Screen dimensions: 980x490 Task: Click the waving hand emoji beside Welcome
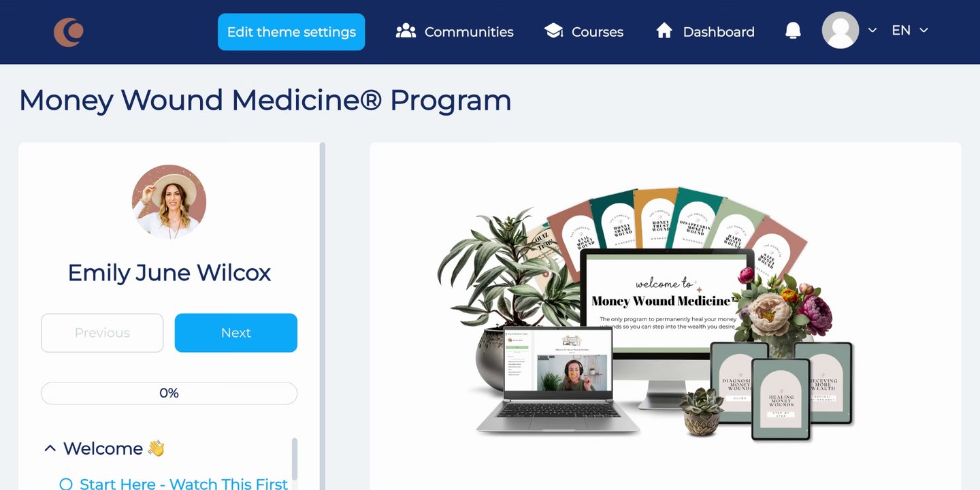tap(157, 448)
